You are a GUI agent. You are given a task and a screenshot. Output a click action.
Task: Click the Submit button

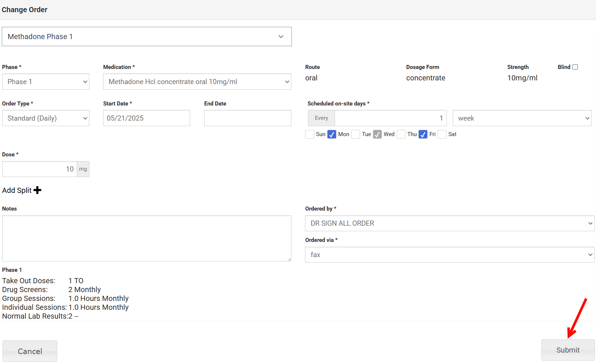tap(568, 350)
